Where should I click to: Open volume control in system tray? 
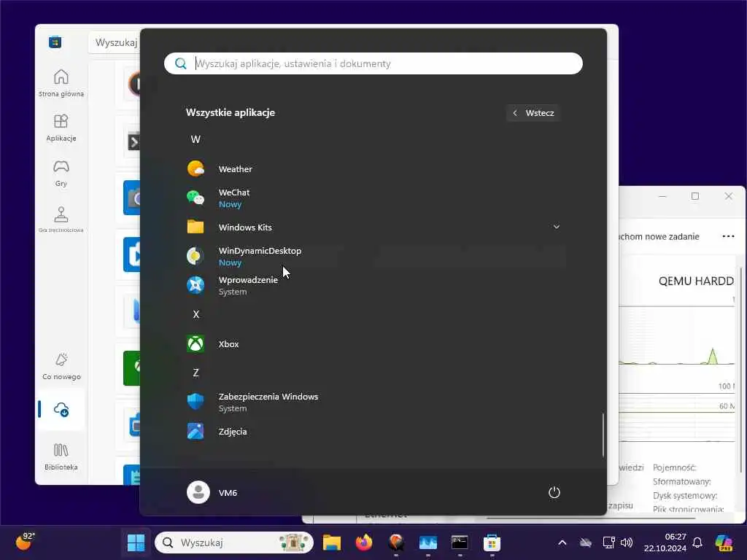[x=627, y=542]
